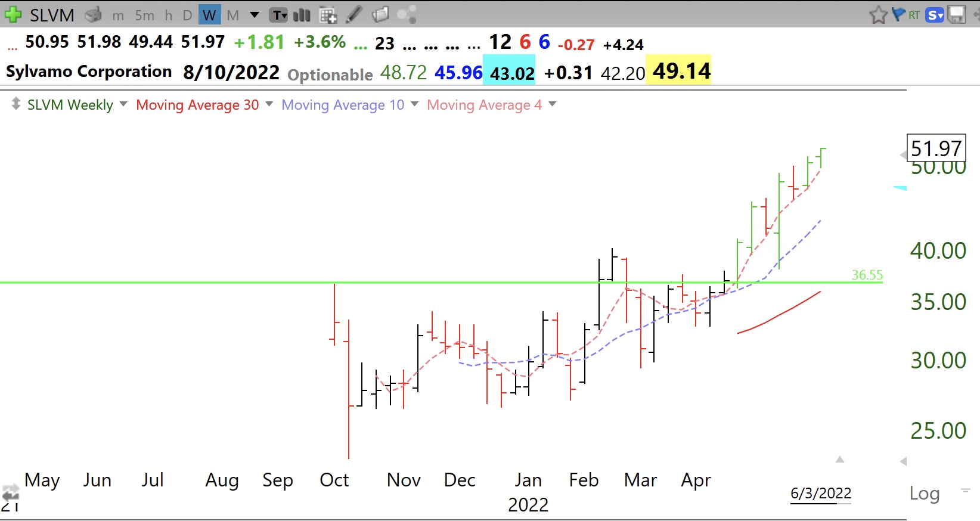Select the pencil drawing tool

click(354, 15)
